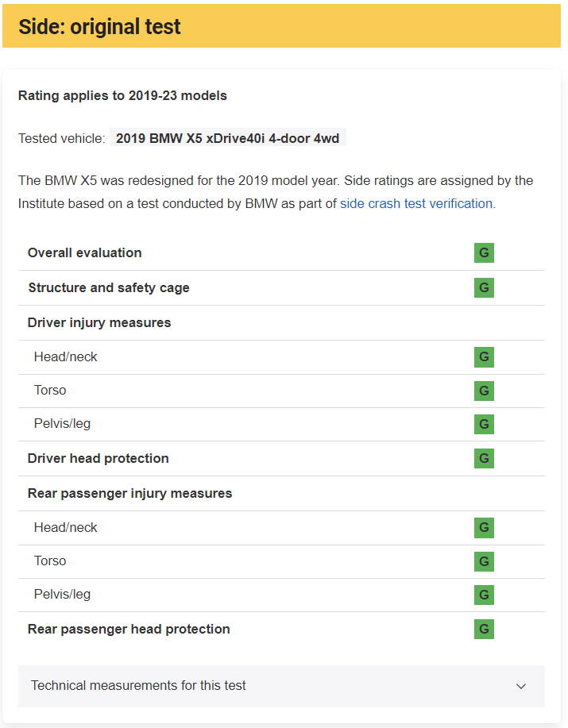
Task: Click the tested vehicle 2019 BMW X5 label
Action: (x=227, y=138)
